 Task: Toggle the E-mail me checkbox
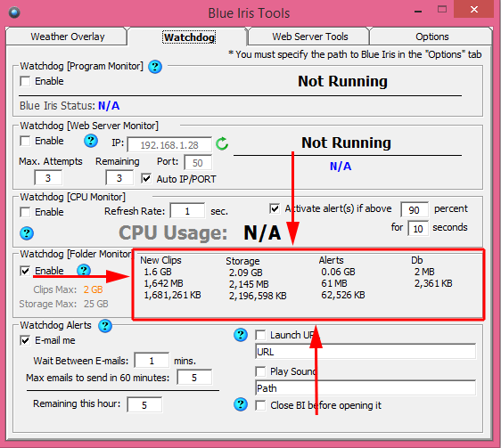(x=25, y=340)
